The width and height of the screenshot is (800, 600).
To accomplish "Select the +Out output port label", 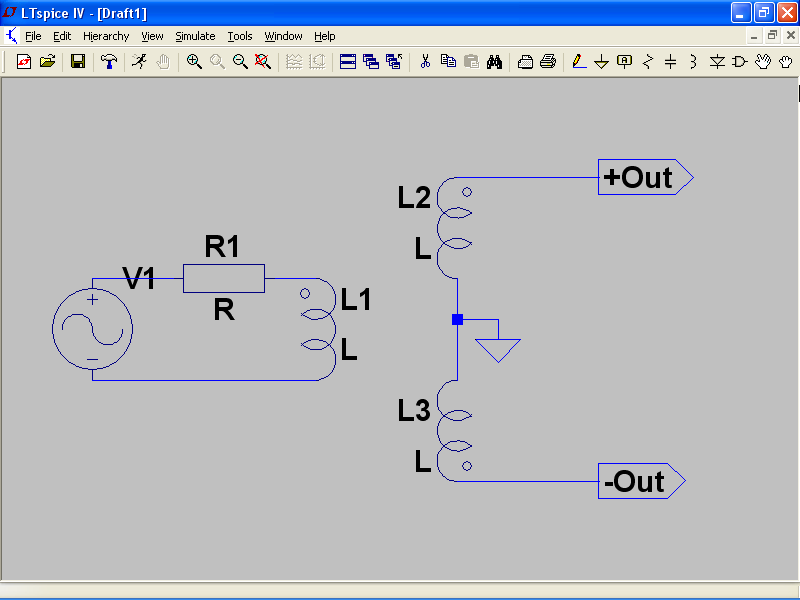I will (645, 177).
